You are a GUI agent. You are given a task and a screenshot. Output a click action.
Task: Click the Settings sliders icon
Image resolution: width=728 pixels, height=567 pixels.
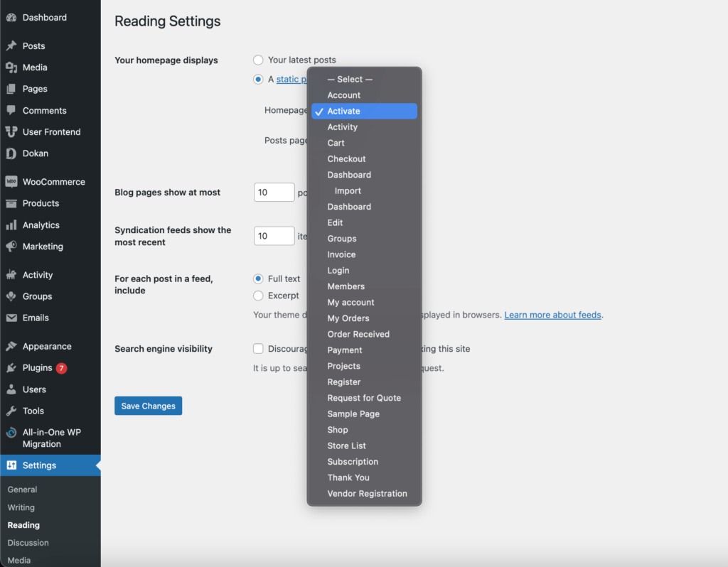click(x=11, y=465)
